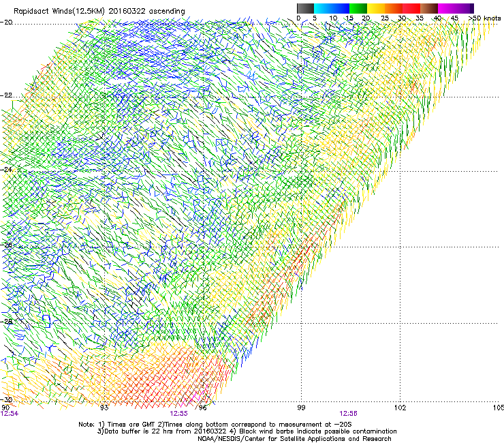The image size is (504, 443).
Task: Click the legend number 20
Action: coord(366,18)
